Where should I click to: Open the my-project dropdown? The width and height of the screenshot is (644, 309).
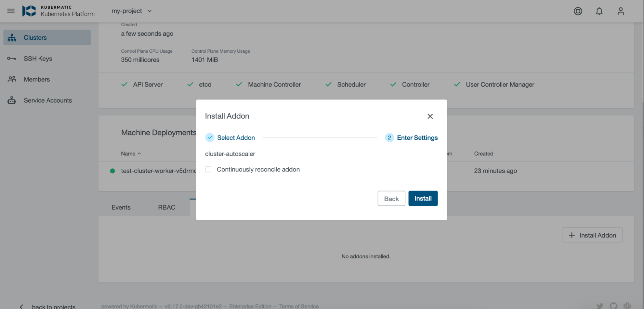[127, 11]
